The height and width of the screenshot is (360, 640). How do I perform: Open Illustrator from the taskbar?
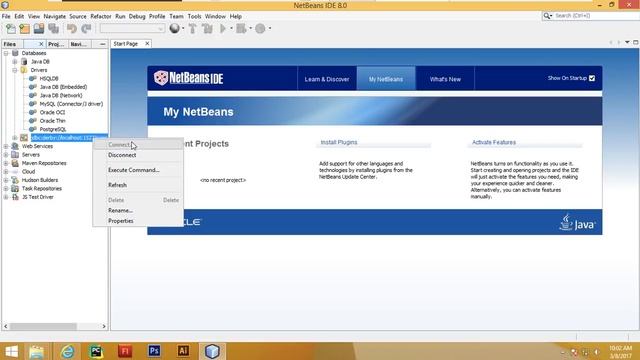pyautogui.click(x=183, y=351)
